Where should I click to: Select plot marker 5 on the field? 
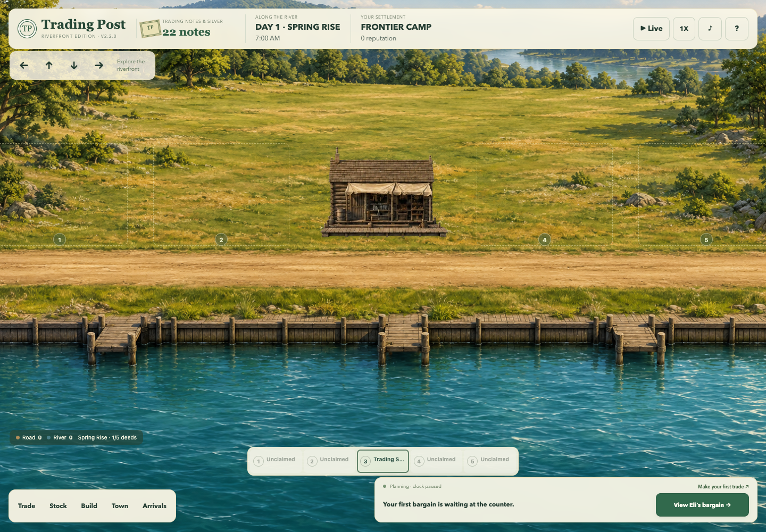706,239
